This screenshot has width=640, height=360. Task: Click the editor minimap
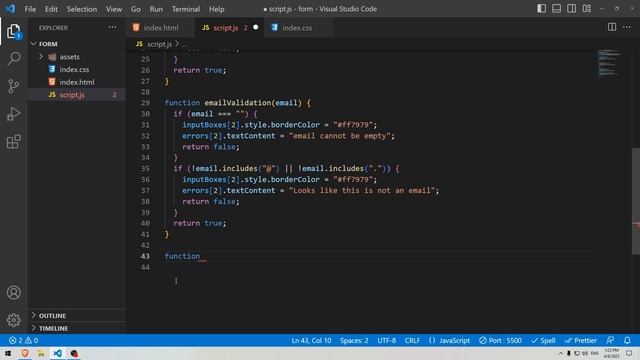610,64
